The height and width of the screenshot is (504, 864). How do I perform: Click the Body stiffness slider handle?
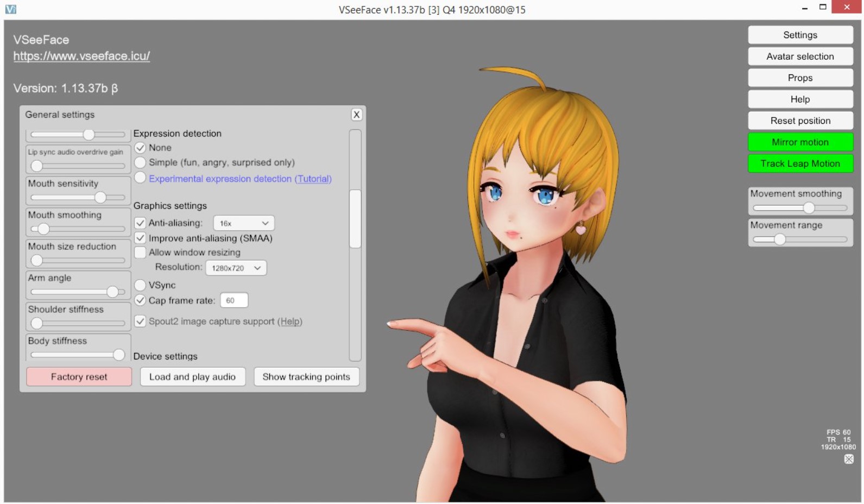coord(119,355)
